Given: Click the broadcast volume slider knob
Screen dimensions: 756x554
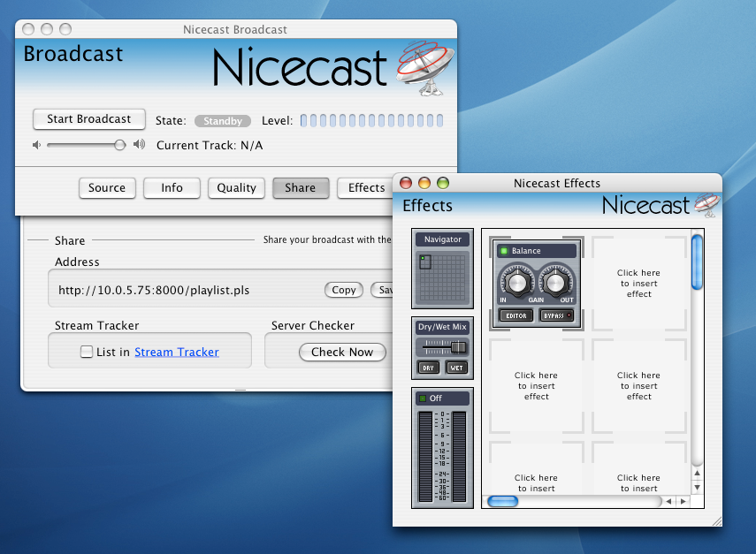Looking at the screenshot, I should 119,145.
